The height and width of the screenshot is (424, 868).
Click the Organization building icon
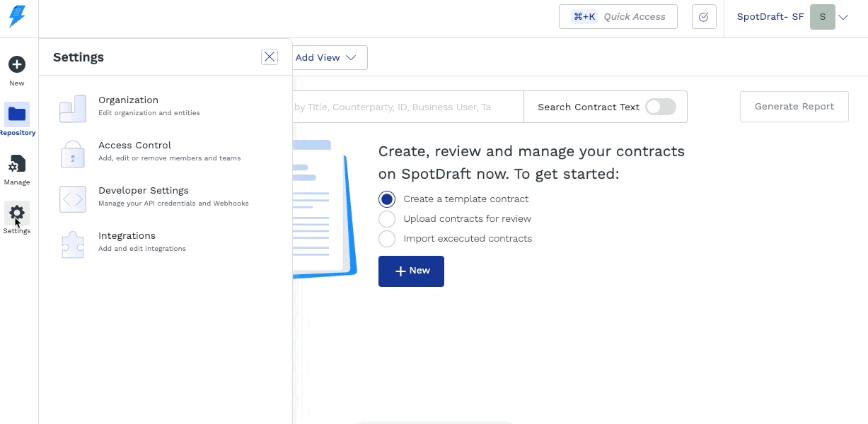(73, 107)
